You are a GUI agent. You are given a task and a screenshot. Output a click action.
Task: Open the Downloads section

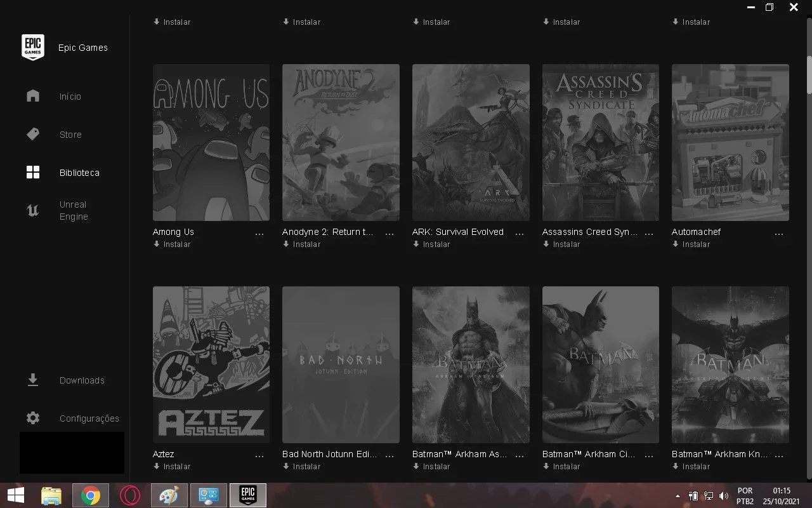[x=65, y=380]
